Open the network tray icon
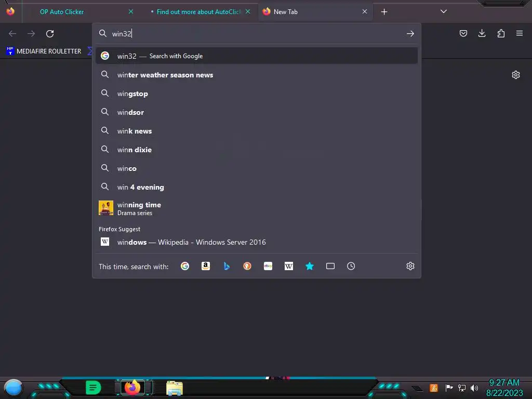 tap(462, 388)
